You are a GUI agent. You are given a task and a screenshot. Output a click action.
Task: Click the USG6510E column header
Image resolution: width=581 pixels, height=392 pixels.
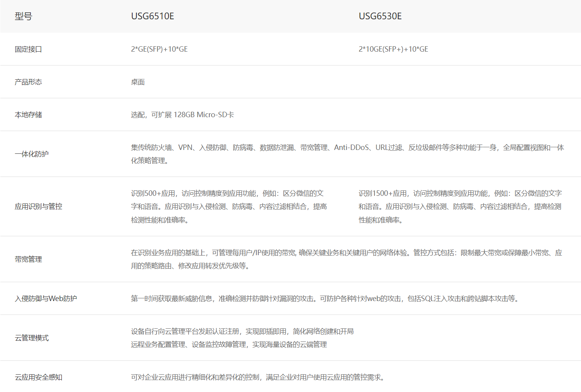152,16
